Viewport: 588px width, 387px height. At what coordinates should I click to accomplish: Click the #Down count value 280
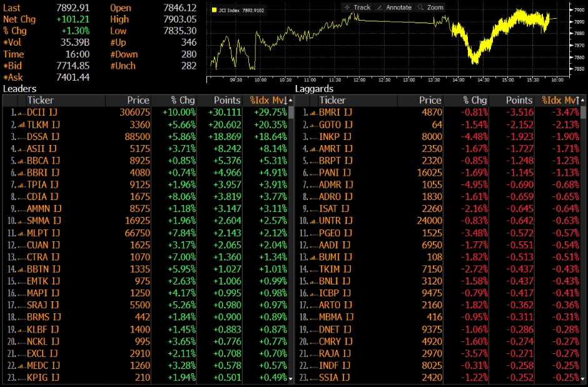pyautogui.click(x=189, y=54)
